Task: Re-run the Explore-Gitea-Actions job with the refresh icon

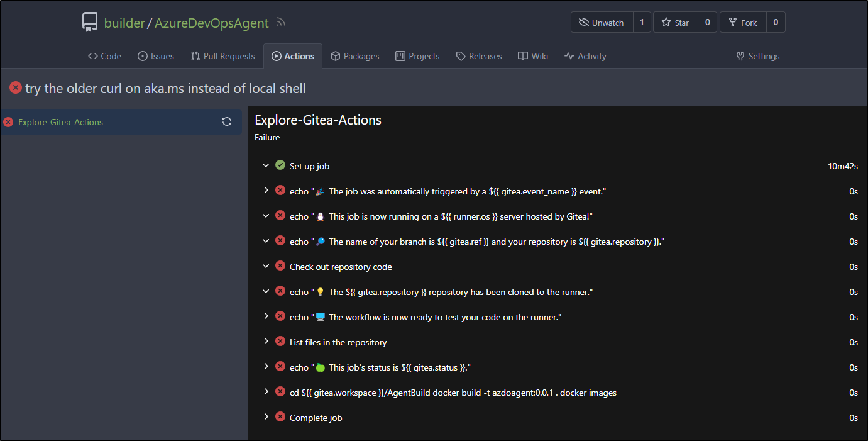Action: (227, 122)
